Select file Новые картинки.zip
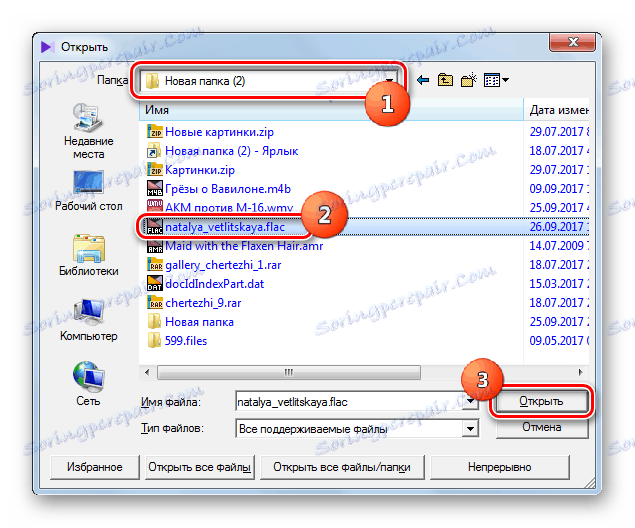 click(x=219, y=132)
